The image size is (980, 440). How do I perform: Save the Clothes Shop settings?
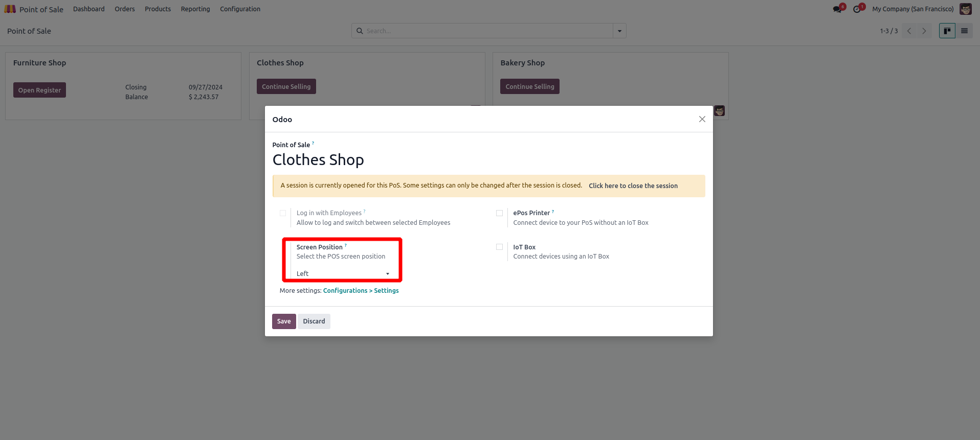coord(284,321)
